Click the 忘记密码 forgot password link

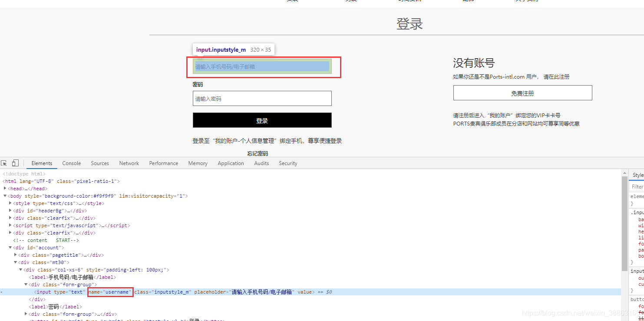(x=258, y=153)
